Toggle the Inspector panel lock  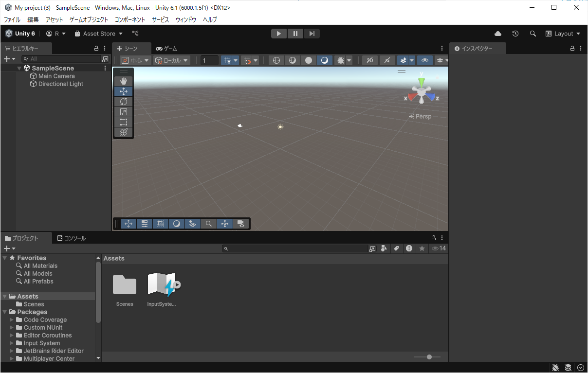click(572, 48)
